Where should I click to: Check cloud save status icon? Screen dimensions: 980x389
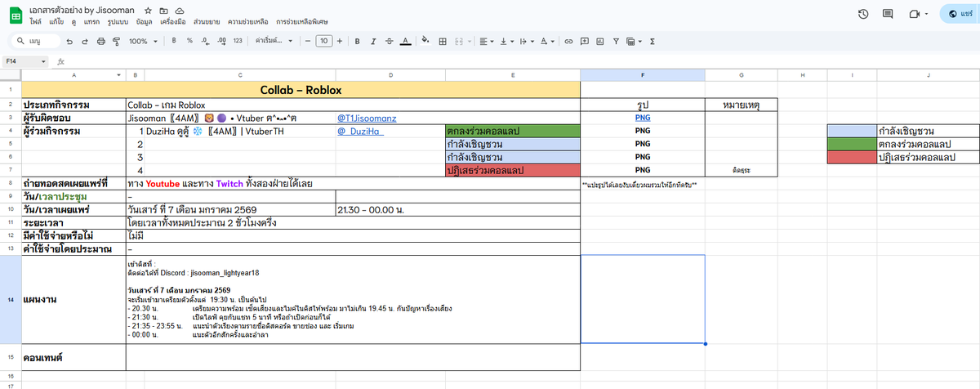180,9
